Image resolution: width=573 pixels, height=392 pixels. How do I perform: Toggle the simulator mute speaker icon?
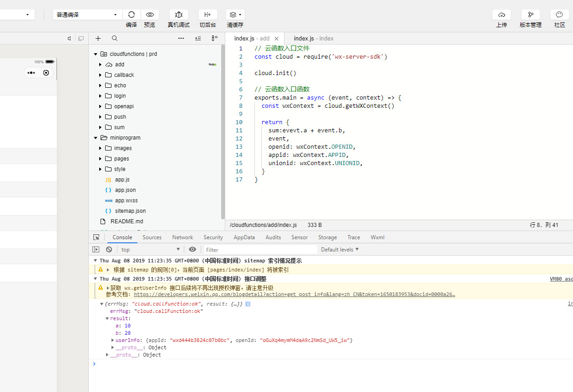click(x=69, y=39)
